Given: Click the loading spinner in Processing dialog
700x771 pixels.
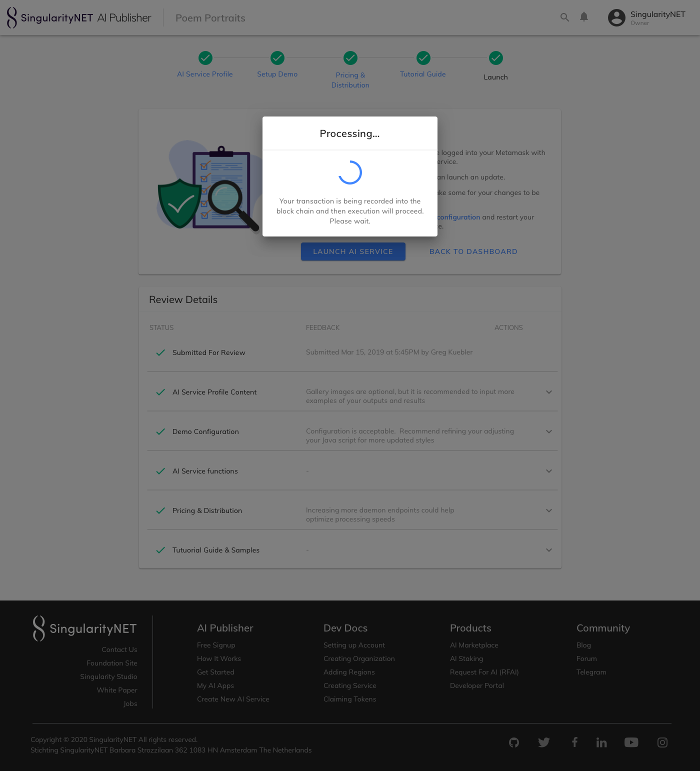Looking at the screenshot, I should (350, 172).
